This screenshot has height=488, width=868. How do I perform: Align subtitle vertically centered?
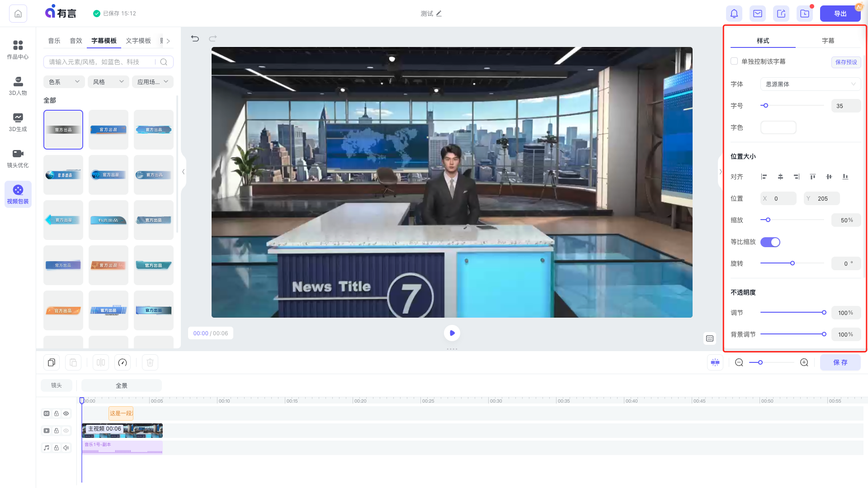829,177
